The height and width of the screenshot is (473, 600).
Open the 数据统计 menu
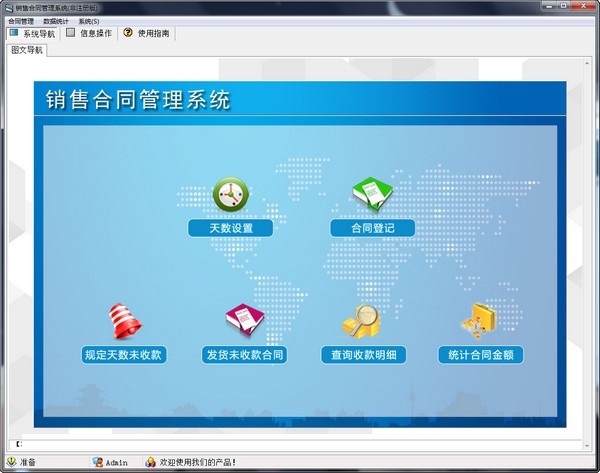pos(56,21)
